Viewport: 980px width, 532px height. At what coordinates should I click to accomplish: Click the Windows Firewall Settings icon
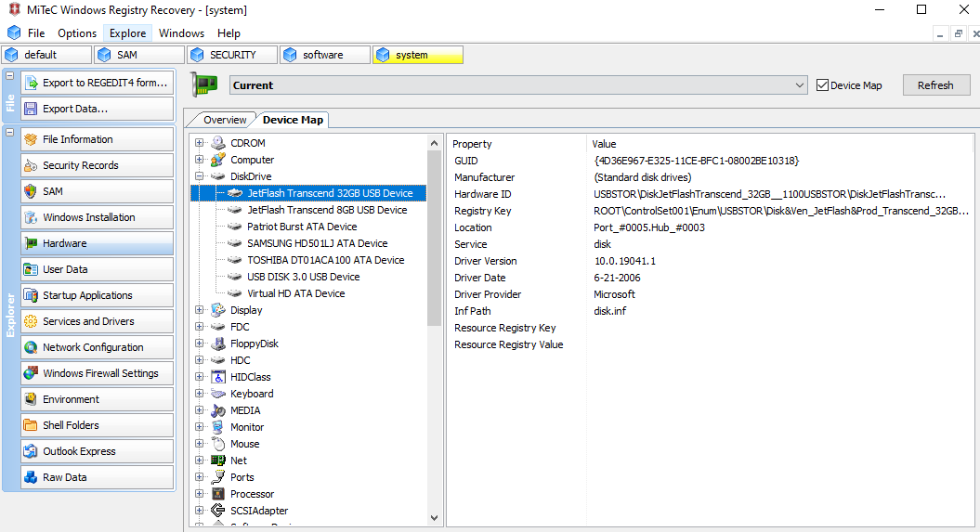[30, 373]
